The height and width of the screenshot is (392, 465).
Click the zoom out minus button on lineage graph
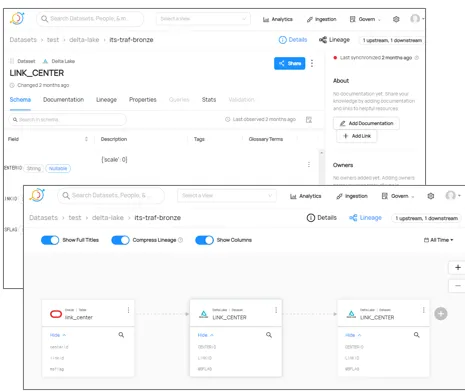pos(458,286)
